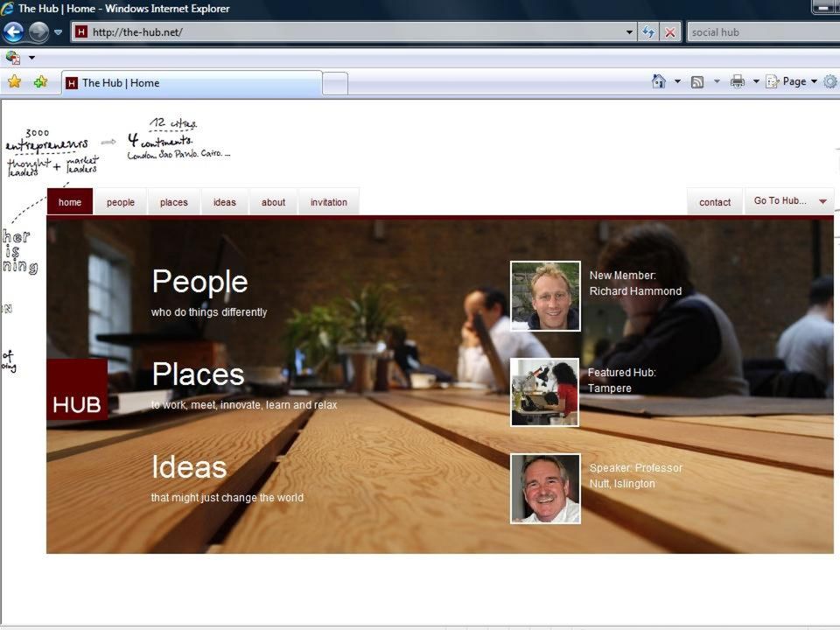
Task: Open a new blank tab button
Action: (x=335, y=84)
